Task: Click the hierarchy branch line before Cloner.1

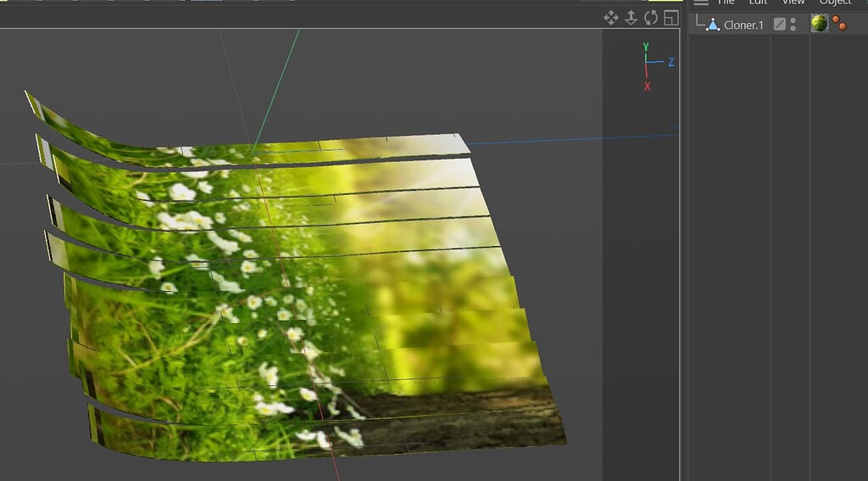Action: [x=699, y=25]
